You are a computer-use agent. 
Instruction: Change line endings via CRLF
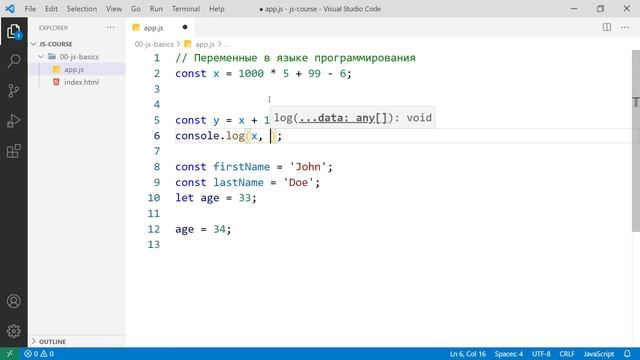click(567, 354)
